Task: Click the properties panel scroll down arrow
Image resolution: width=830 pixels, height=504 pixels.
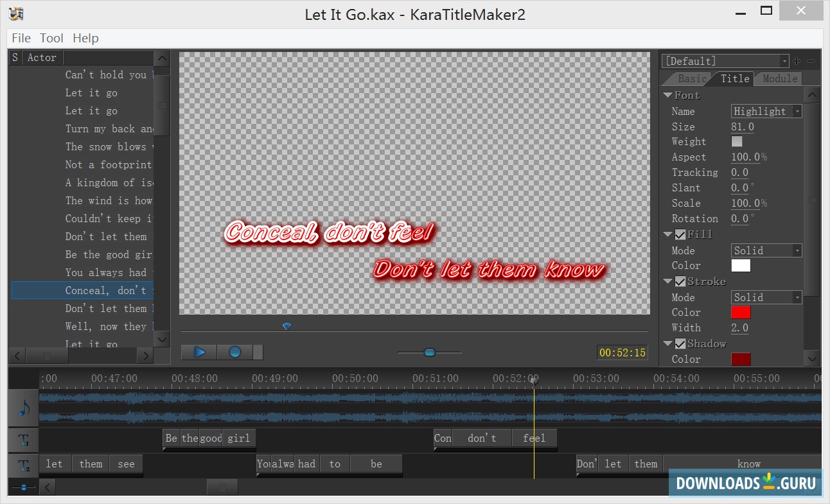Action: (x=812, y=359)
